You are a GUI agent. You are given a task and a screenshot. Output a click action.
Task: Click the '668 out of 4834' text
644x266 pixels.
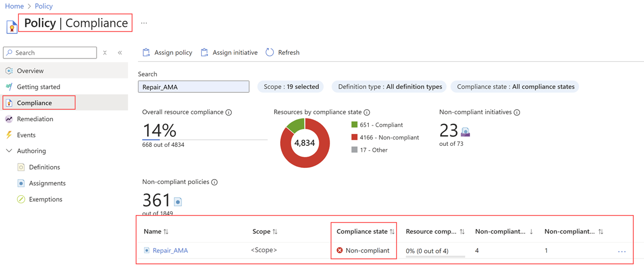click(163, 145)
